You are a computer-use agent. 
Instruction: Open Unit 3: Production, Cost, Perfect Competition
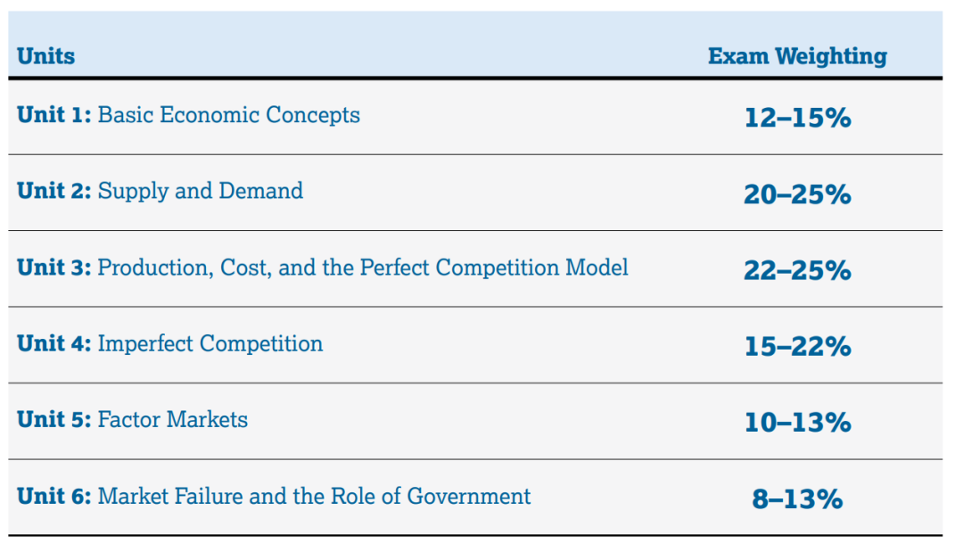[x=323, y=268]
